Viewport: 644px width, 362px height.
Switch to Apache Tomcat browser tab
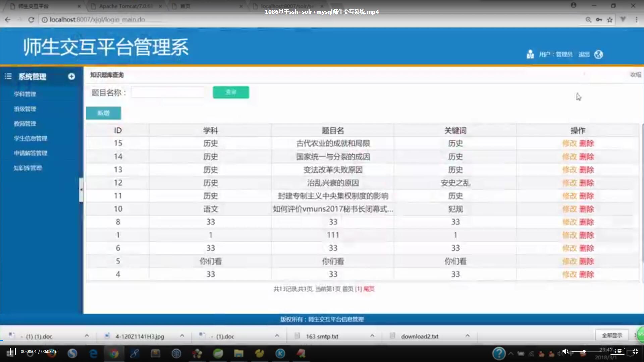[126, 6]
